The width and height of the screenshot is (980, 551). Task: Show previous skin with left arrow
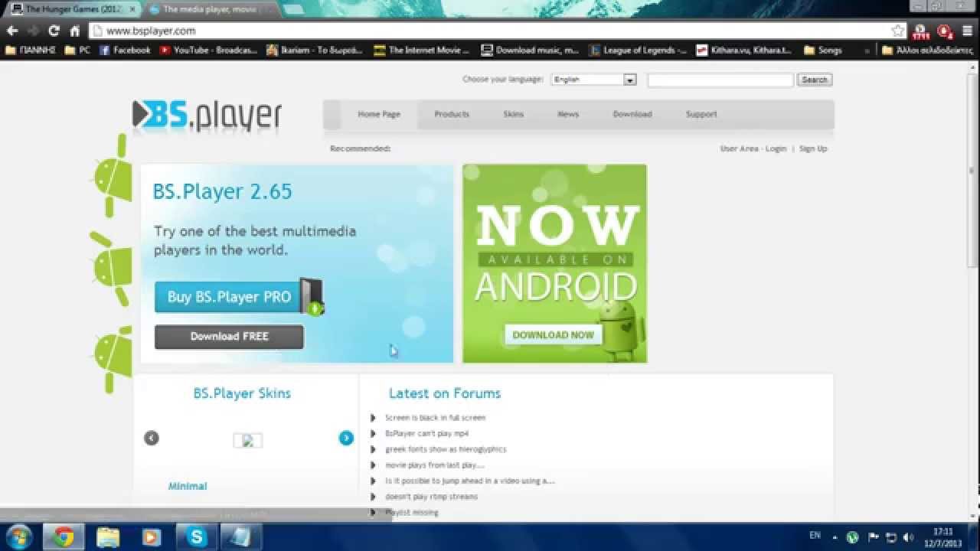pos(152,438)
